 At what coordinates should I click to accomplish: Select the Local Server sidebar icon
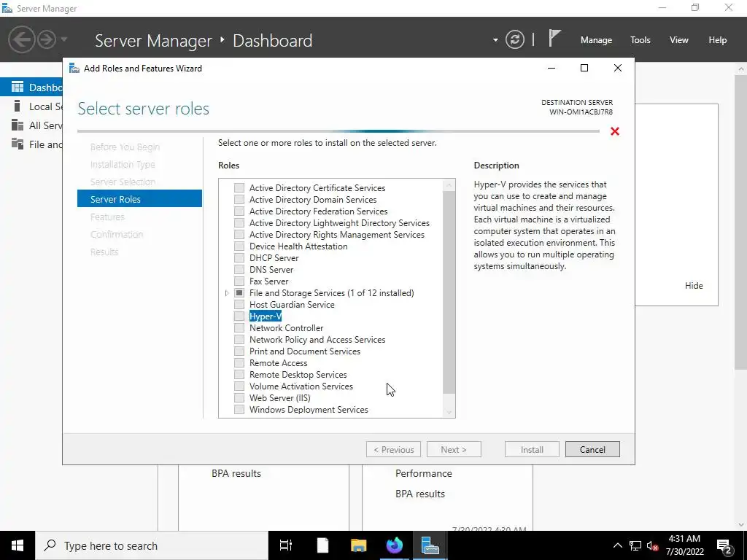[18, 106]
